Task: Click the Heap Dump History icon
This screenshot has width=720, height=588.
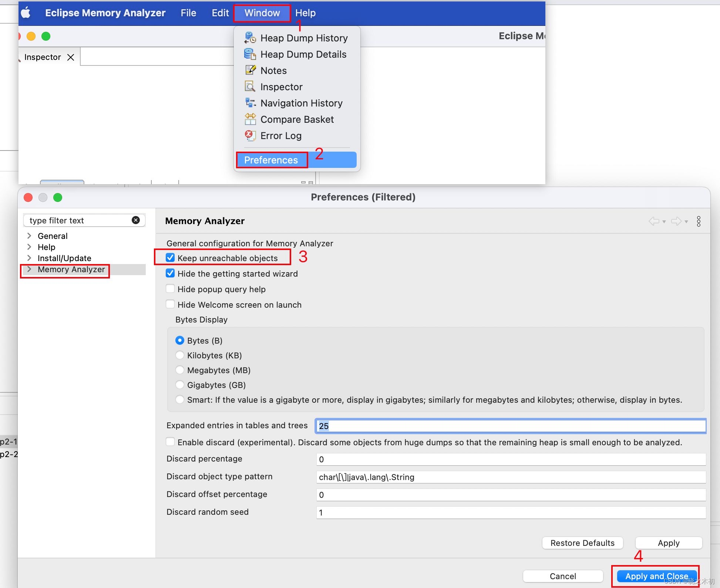Action: click(x=250, y=38)
